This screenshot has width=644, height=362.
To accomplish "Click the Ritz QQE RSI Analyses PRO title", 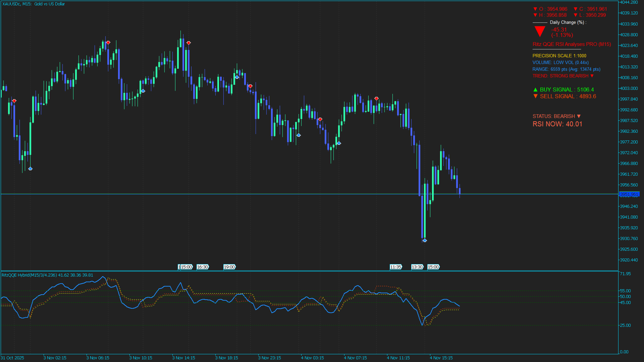I will pos(572,44).
